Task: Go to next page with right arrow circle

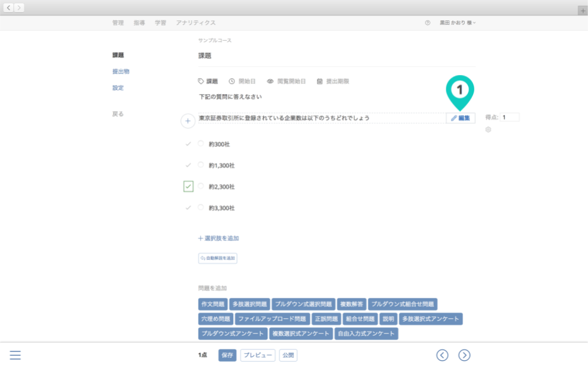Action: point(464,355)
